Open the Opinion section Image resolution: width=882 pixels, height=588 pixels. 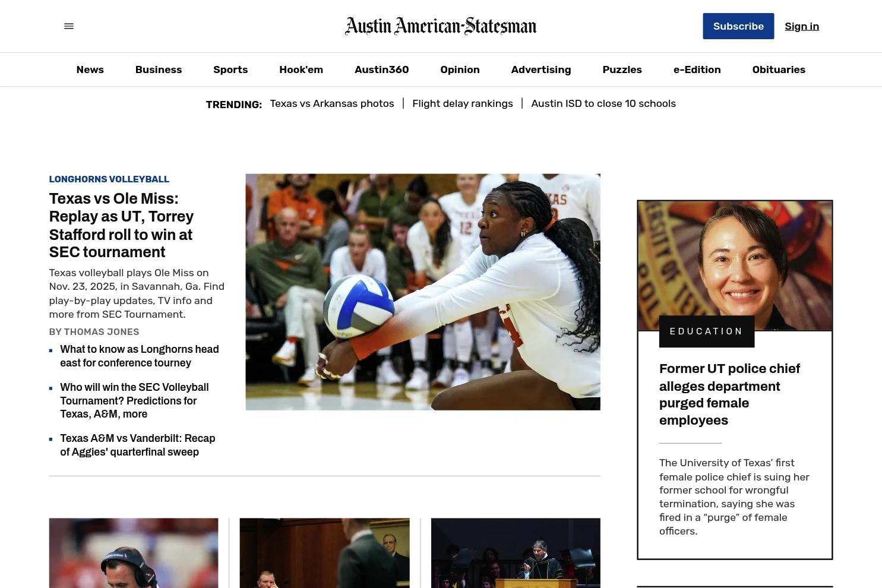pos(460,69)
